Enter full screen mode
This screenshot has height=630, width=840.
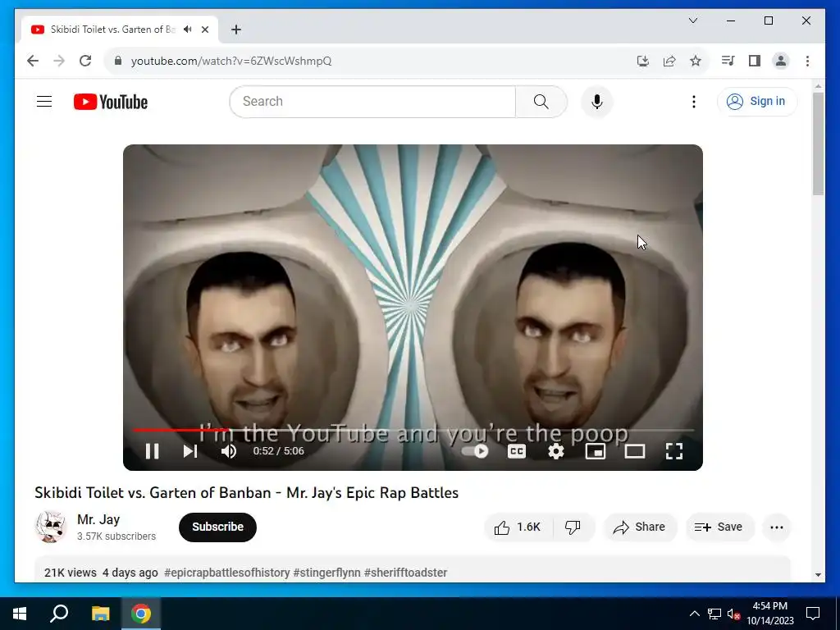pyautogui.click(x=674, y=451)
